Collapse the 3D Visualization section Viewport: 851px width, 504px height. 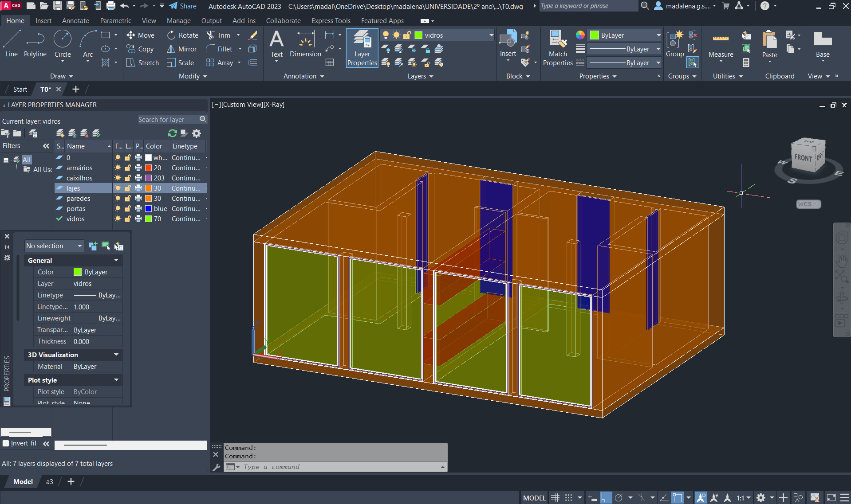(x=116, y=355)
